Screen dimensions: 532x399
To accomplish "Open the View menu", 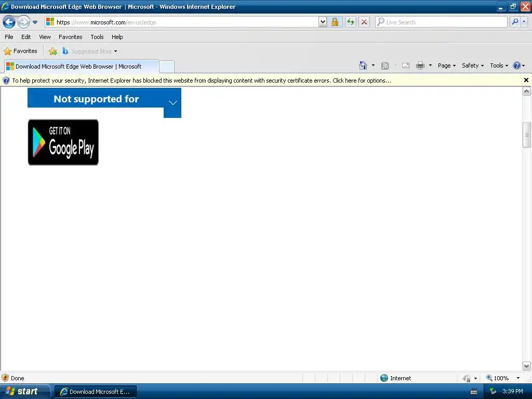I will pos(45,37).
